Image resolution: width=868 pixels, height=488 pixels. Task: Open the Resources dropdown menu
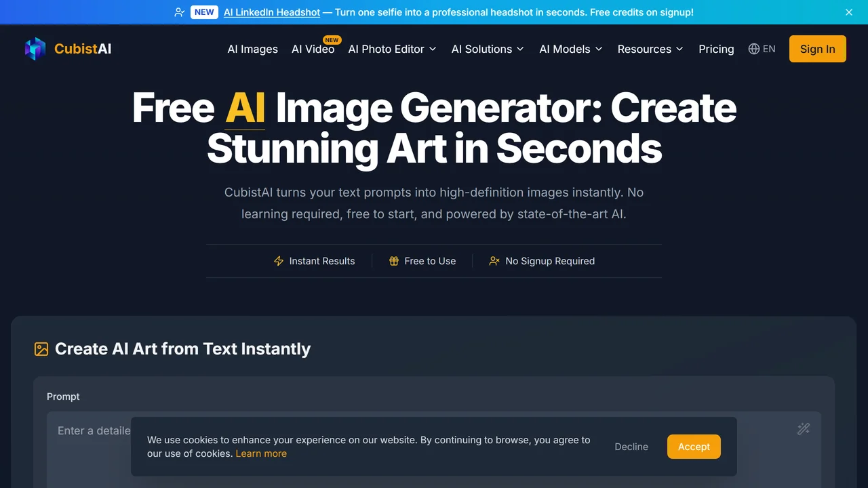pyautogui.click(x=651, y=49)
